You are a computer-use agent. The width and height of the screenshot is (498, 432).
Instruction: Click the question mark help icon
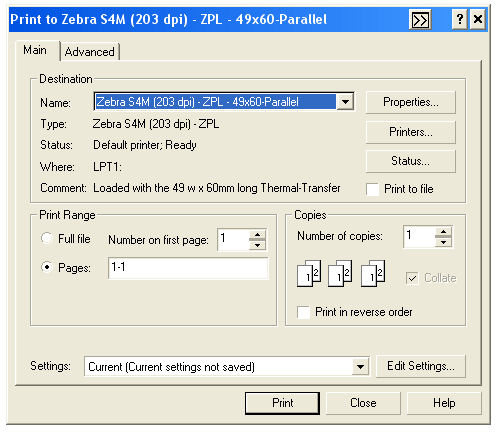coord(460,19)
